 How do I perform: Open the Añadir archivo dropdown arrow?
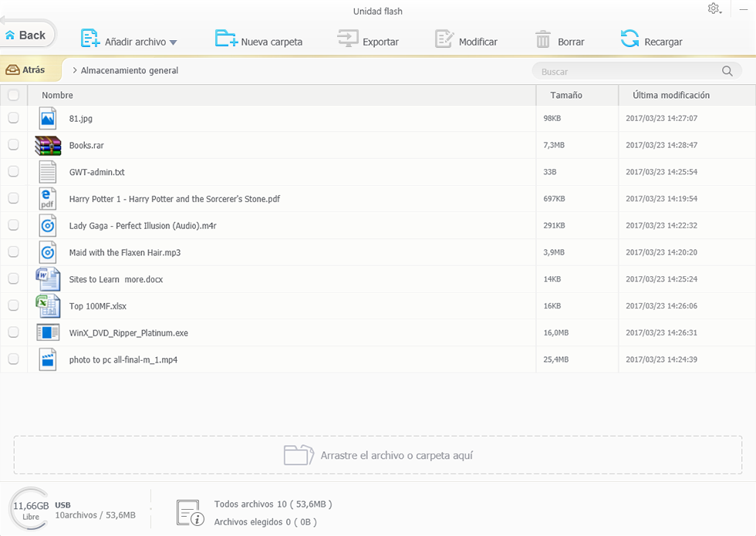[x=174, y=42]
